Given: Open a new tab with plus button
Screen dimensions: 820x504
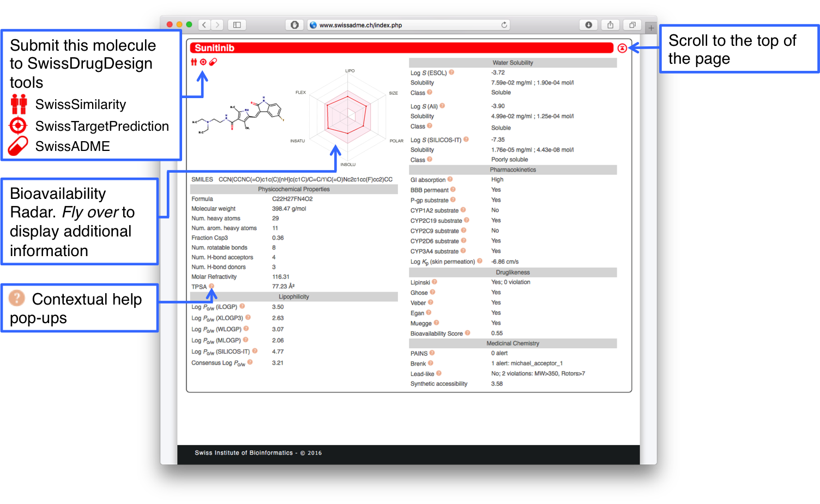Looking at the screenshot, I should pyautogui.click(x=651, y=28).
